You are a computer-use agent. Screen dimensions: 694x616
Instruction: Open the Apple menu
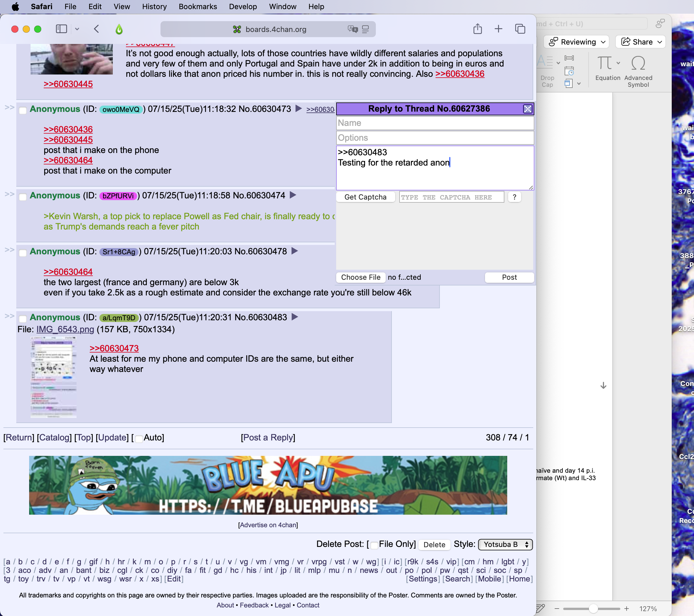click(x=15, y=7)
